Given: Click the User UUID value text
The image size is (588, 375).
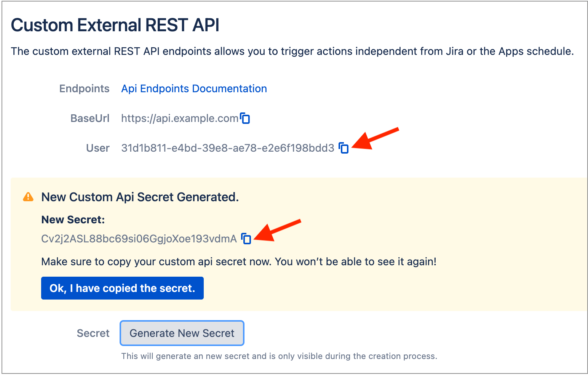Looking at the screenshot, I should (x=227, y=148).
